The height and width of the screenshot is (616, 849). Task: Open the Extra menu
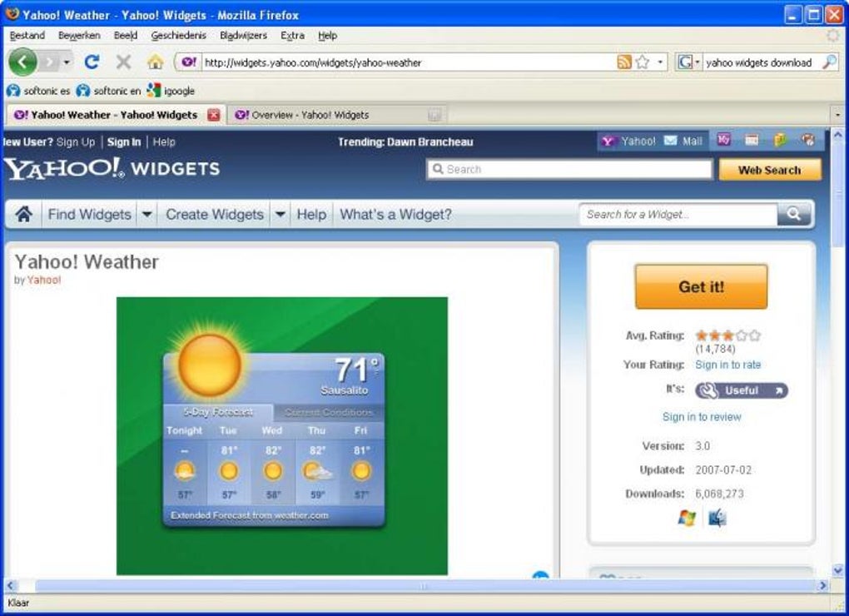point(292,35)
